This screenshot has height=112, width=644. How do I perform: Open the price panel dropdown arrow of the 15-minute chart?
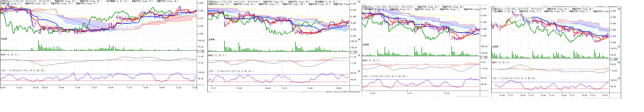[359, 2]
